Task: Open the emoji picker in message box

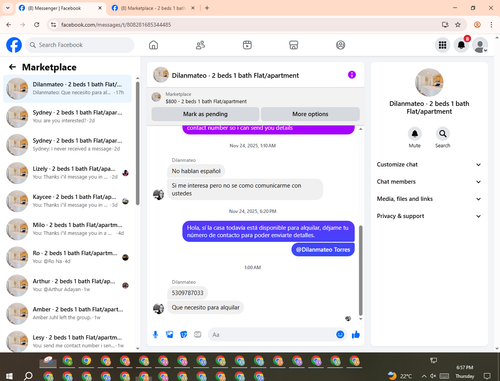Action: 340,334
